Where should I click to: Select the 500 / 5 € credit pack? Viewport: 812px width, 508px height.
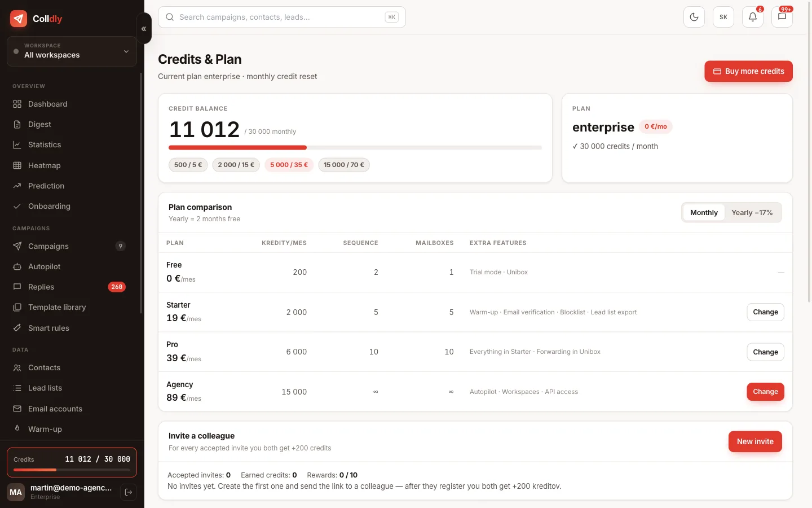coord(188,165)
